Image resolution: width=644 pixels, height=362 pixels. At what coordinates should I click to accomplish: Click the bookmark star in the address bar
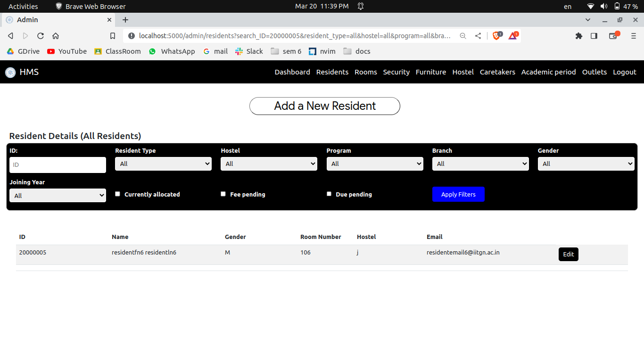pyautogui.click(x=113, y=35)
